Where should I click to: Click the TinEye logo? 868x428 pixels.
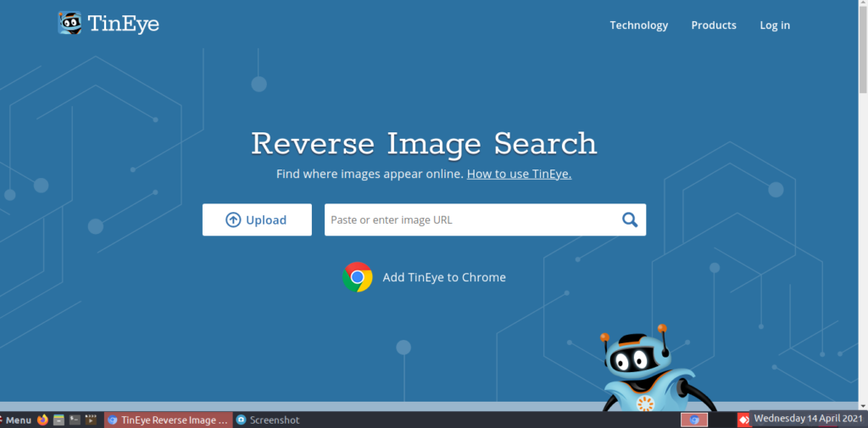pyautogui.click(x=108, y=23)
